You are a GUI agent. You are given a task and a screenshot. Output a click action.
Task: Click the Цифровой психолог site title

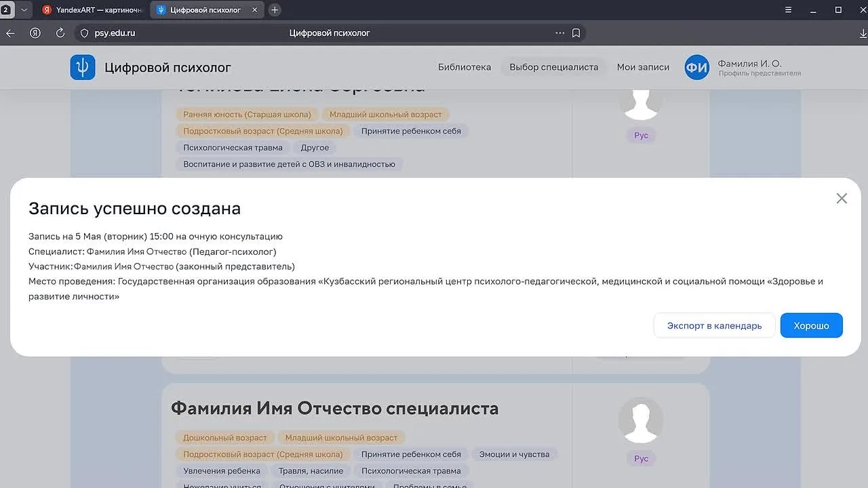[167, 67]
